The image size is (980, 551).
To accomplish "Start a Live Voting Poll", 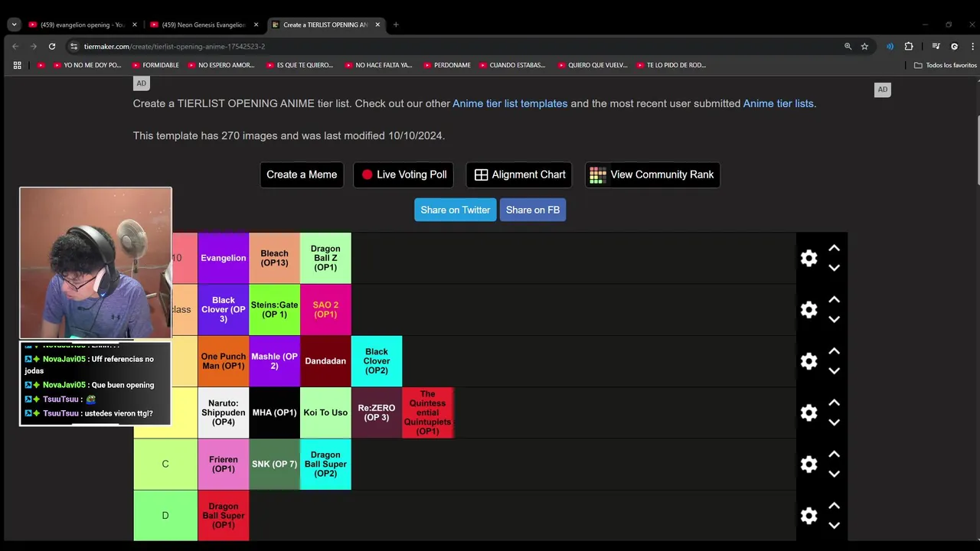I will 404,174.
